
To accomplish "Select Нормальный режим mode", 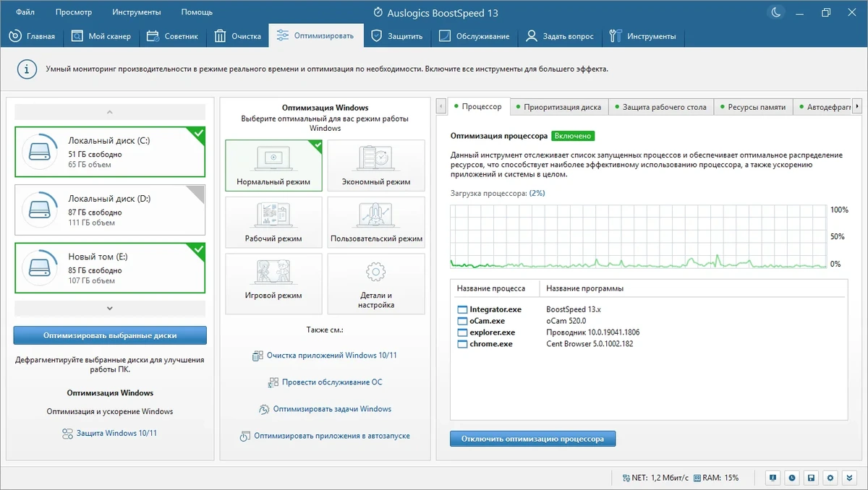I will (x=273, y=166).
